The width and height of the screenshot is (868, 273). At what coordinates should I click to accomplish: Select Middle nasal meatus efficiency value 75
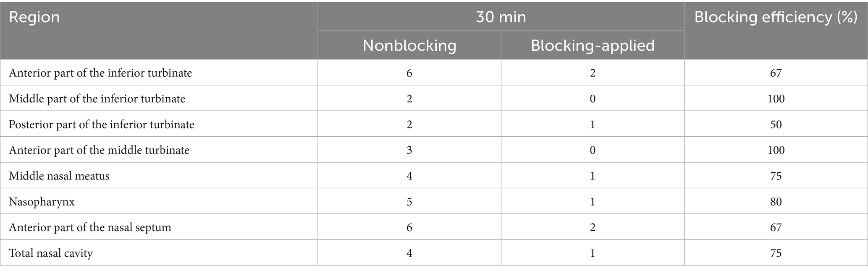pyautogui.click(x=776, y=176)
